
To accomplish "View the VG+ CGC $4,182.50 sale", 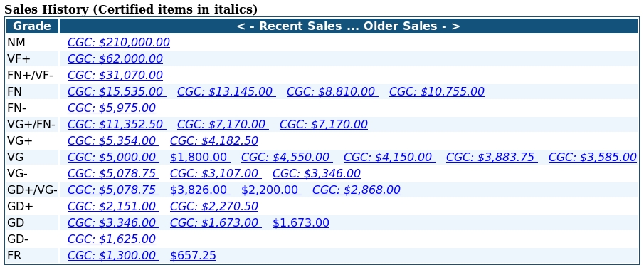I will (214, 141).
